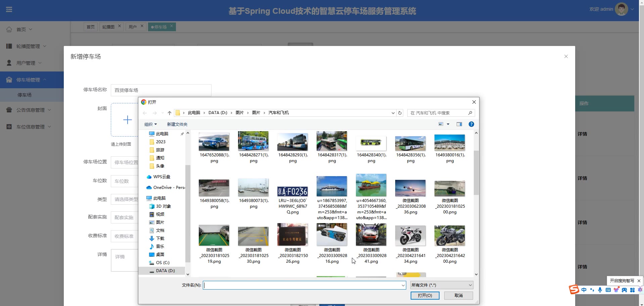Click 汽车和飞机 in the address breadcrumb

tap(279, 113)
